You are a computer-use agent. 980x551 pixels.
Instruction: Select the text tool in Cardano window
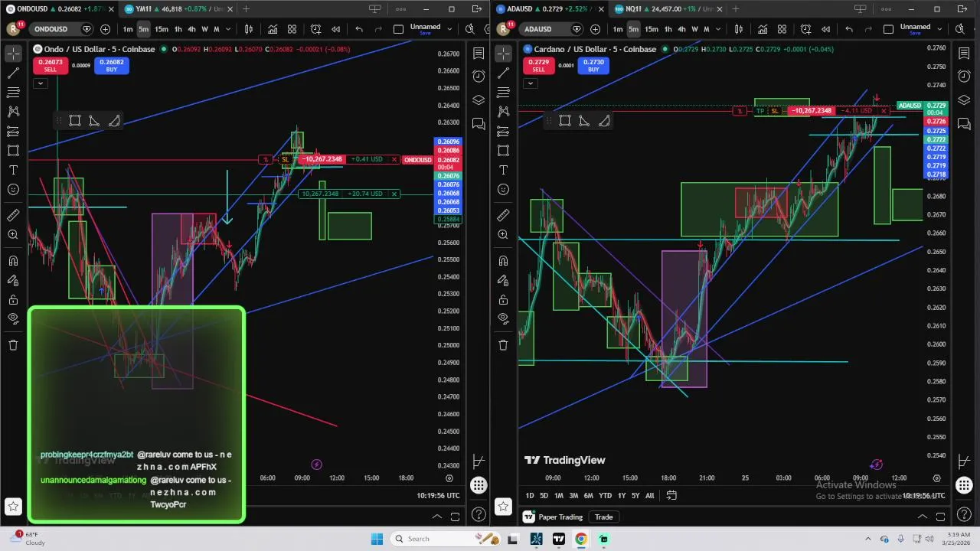[503, 170]
